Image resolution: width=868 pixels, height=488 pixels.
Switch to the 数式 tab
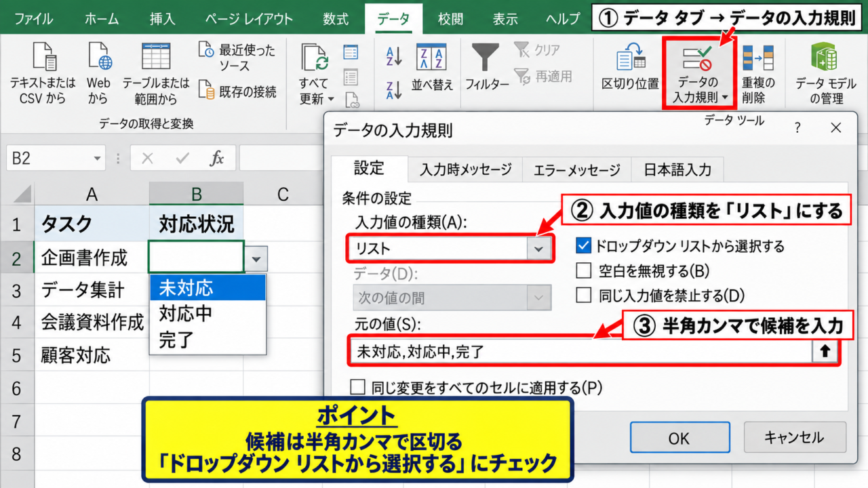pos(336,18)
